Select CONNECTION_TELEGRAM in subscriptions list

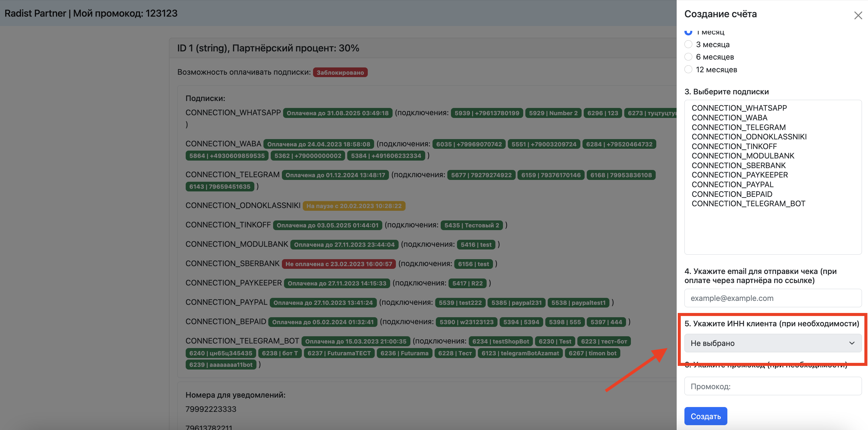pyautogui.click(x=738, y=127)
